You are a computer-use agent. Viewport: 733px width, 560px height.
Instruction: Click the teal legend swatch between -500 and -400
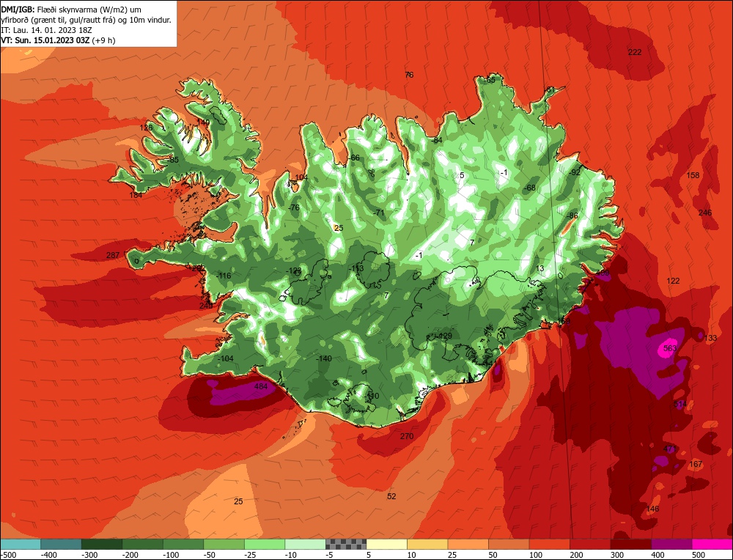[x=21, y=545]
